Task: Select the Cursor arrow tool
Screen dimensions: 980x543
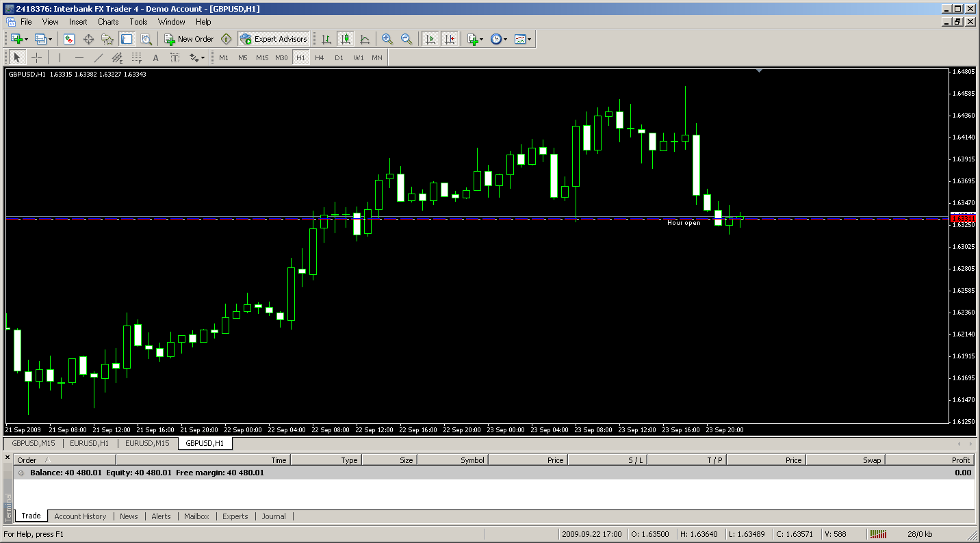Action: pos(17,58)
